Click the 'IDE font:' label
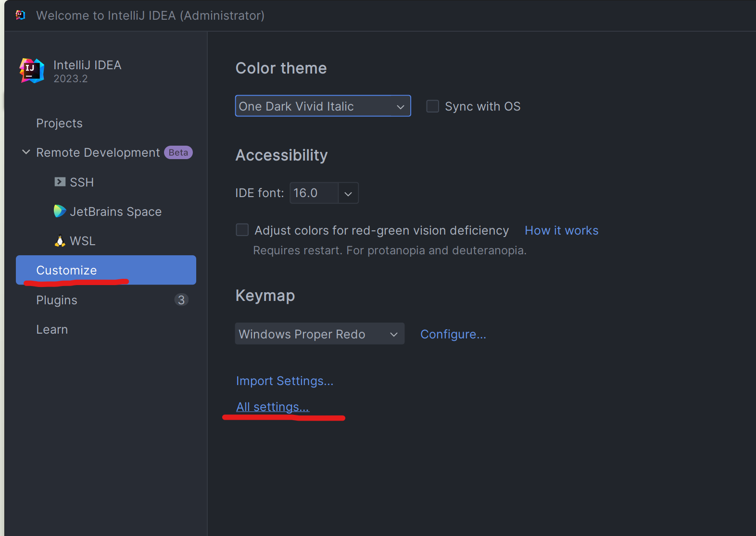 pyautogui.click(x=260, y=193)
